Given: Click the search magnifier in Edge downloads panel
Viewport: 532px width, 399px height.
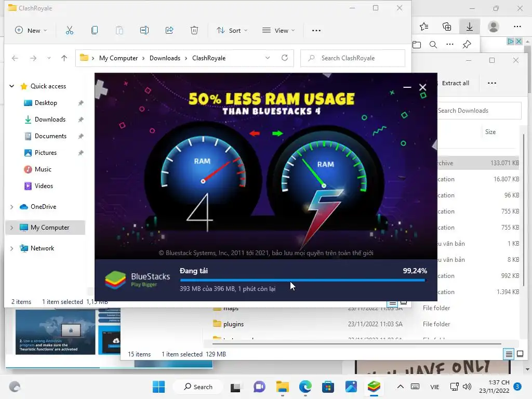Looking at the screenshot, I should [x=433, y=45].
